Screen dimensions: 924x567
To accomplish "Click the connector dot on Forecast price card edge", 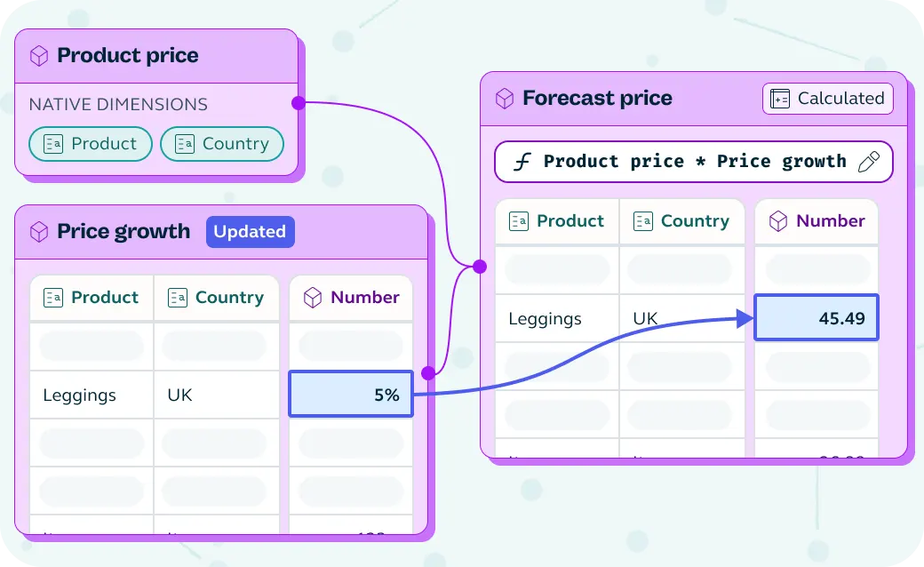I will pos(480,267).
